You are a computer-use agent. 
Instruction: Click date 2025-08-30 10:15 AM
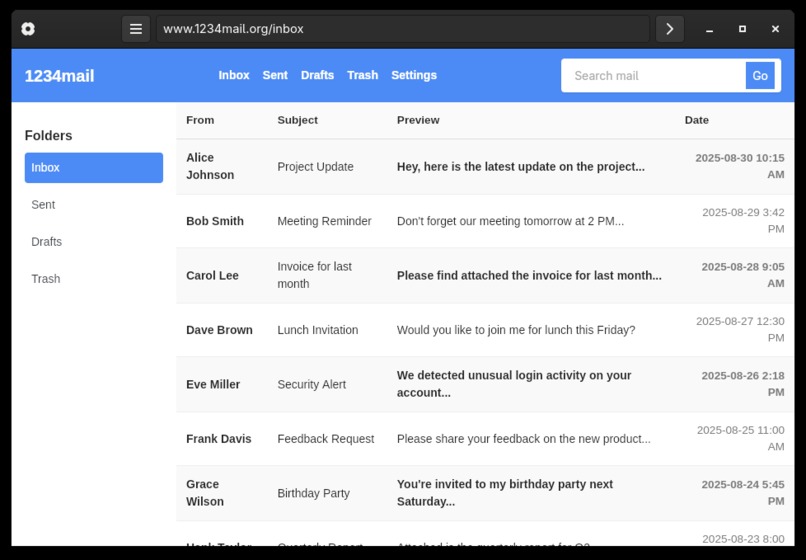pyautogui.click(x=739, y=166)
